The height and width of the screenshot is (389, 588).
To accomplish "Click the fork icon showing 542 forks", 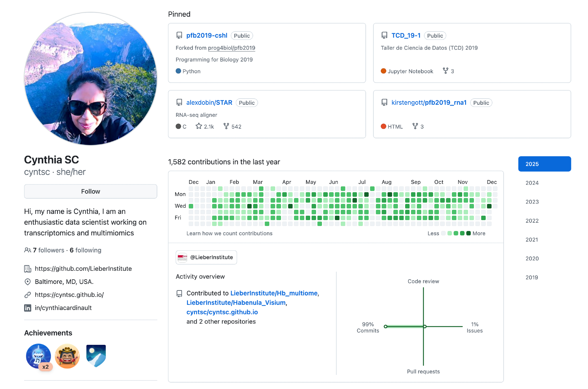I will point(226,126).
